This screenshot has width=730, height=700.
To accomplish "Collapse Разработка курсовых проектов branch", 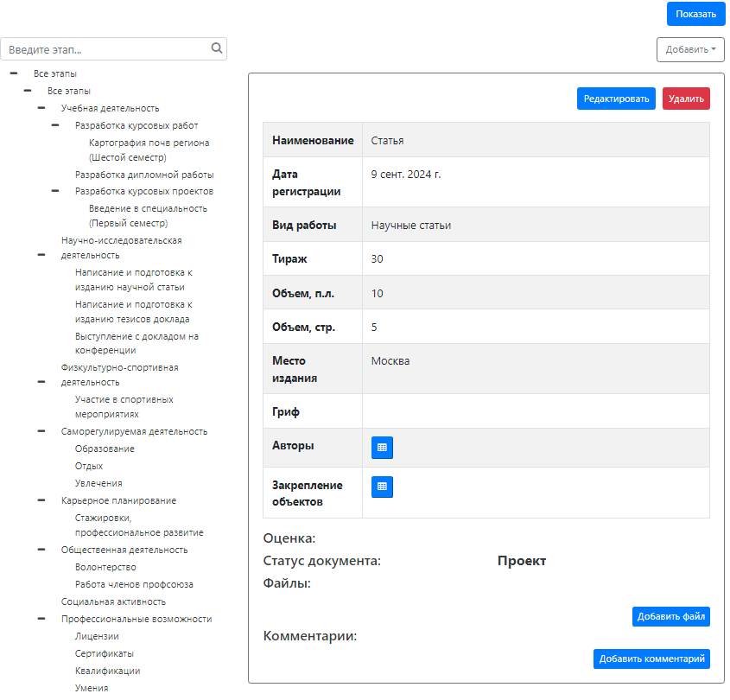I will [55, 191].
